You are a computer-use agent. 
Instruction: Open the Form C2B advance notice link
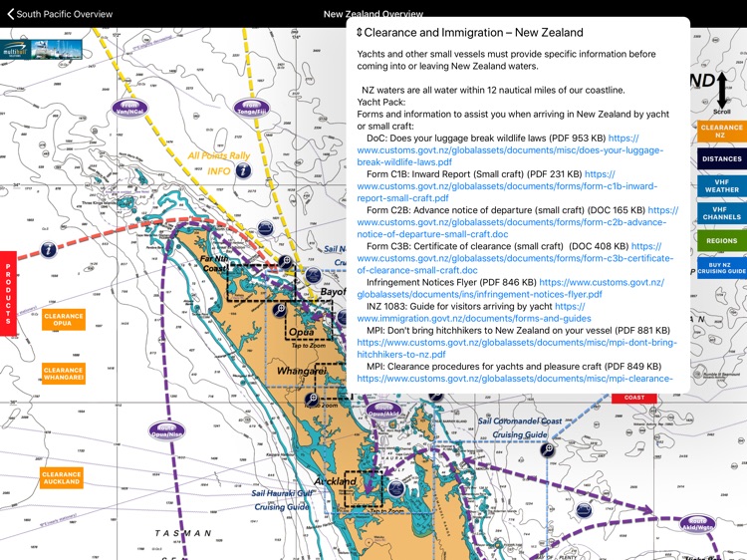pyautogui.click(x=518, y=222)
